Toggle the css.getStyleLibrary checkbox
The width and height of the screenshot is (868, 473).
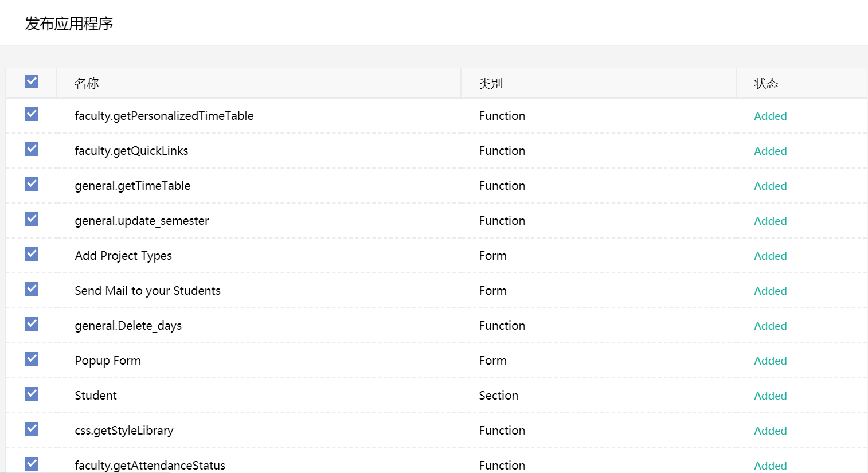pyautogui.click(x=32, y=429)
